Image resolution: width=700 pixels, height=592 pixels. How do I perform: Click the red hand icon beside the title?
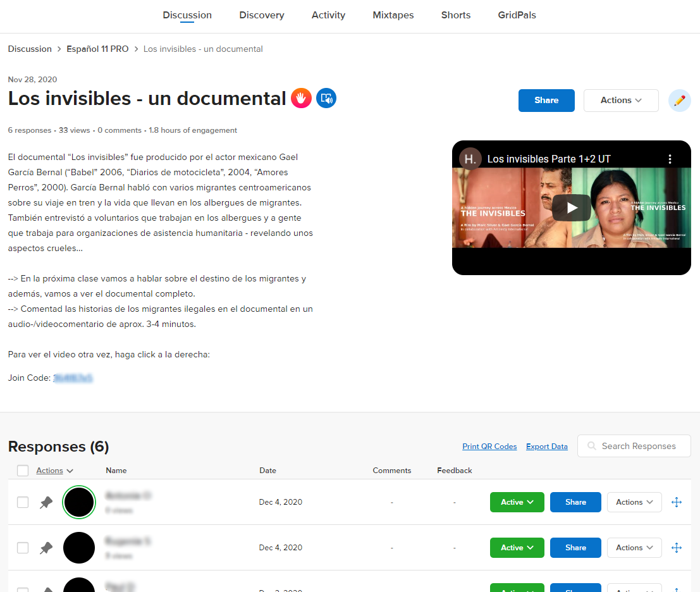pos(301,98)
